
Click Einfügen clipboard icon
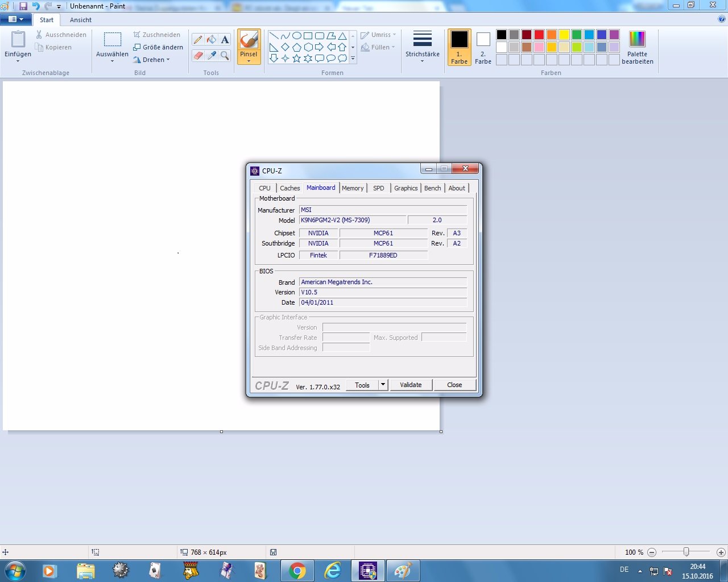[18, 40]
